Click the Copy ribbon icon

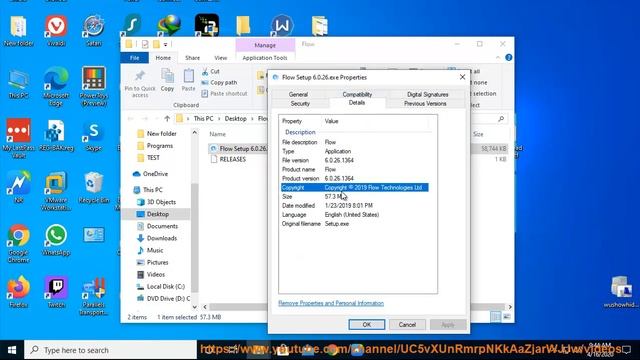167,80
